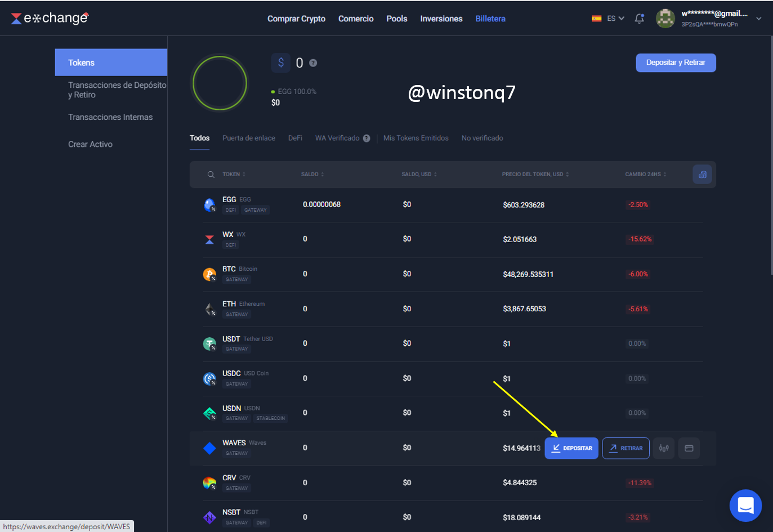The image size is (773, 532).
Task: Go to the Comercio section
Action: tap(356, 19)
